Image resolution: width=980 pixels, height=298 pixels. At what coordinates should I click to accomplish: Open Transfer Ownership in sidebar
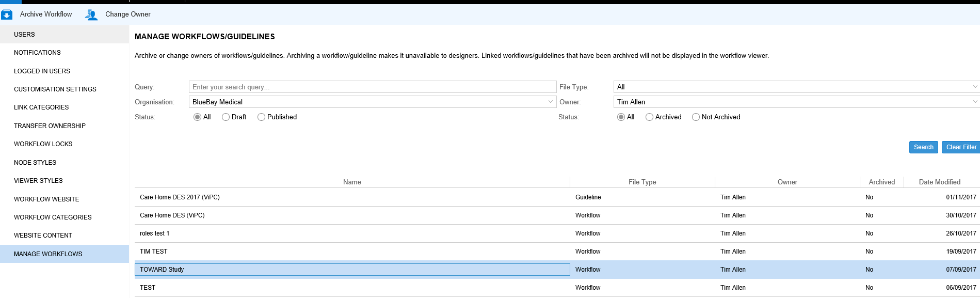50,126
